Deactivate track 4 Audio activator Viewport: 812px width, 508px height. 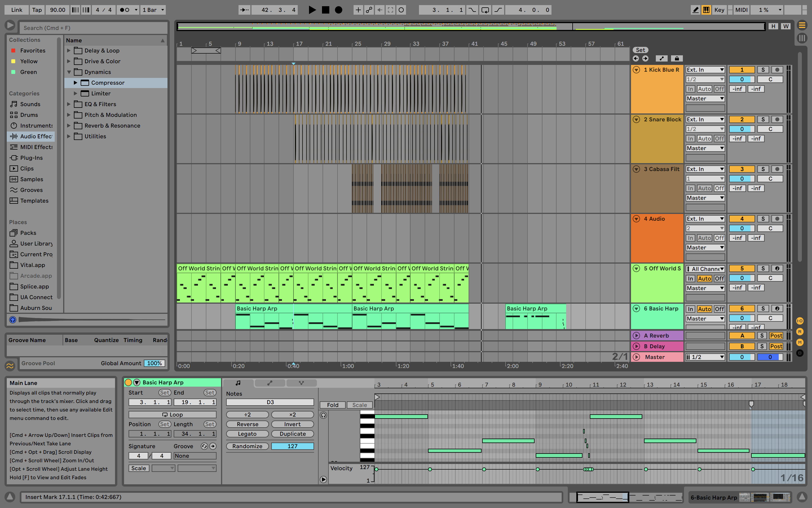click(x=742, y=219)
